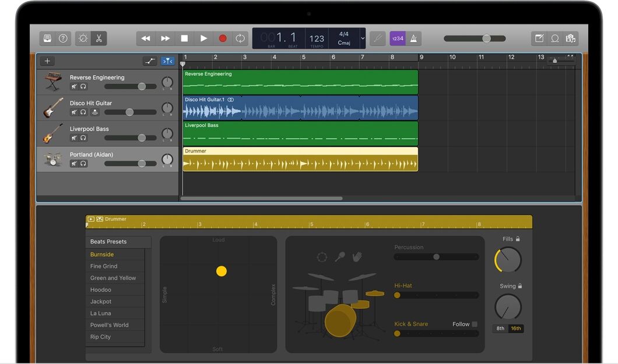Adjust the master volume slider

(487, 38)
